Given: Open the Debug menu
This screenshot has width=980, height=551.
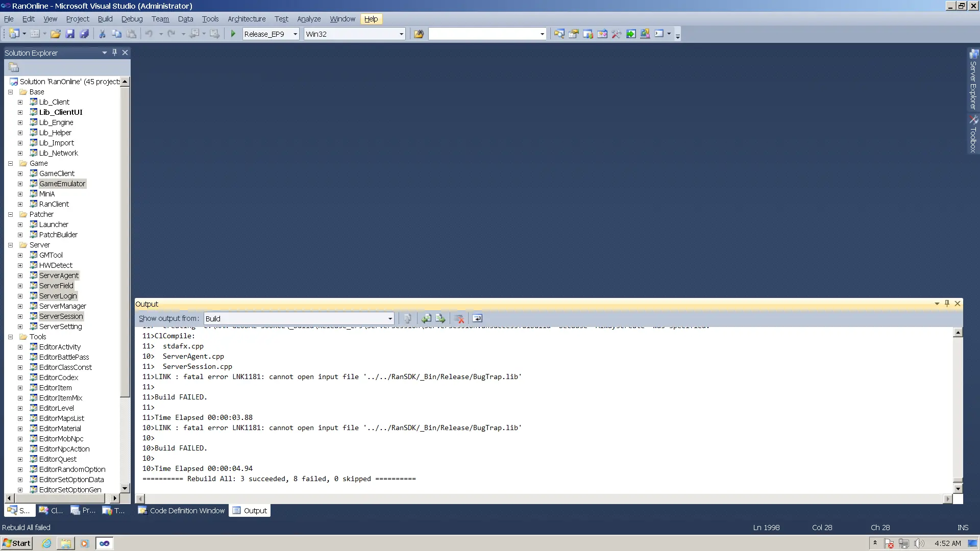Looking at the screenshot, I should 132,19.
